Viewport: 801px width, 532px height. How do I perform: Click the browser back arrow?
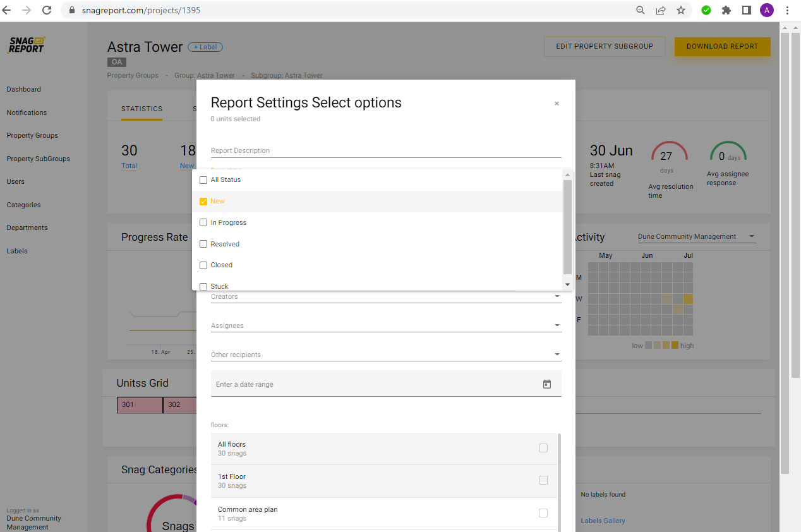[7, 10]
